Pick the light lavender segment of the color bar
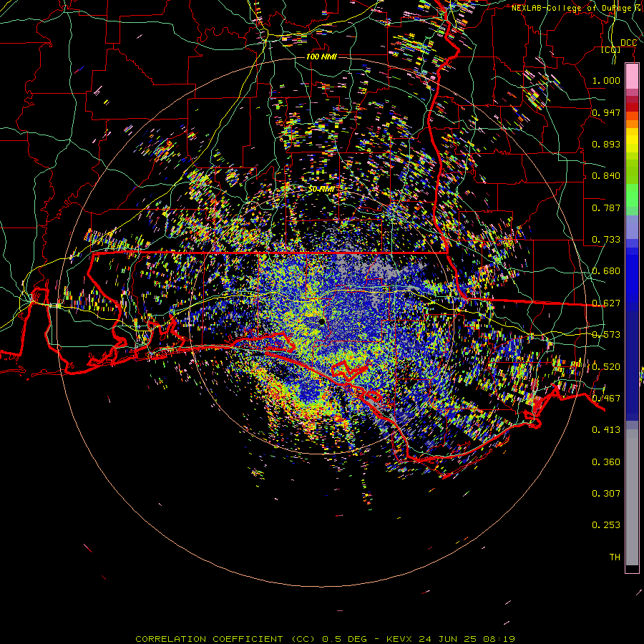 (632, 227)
